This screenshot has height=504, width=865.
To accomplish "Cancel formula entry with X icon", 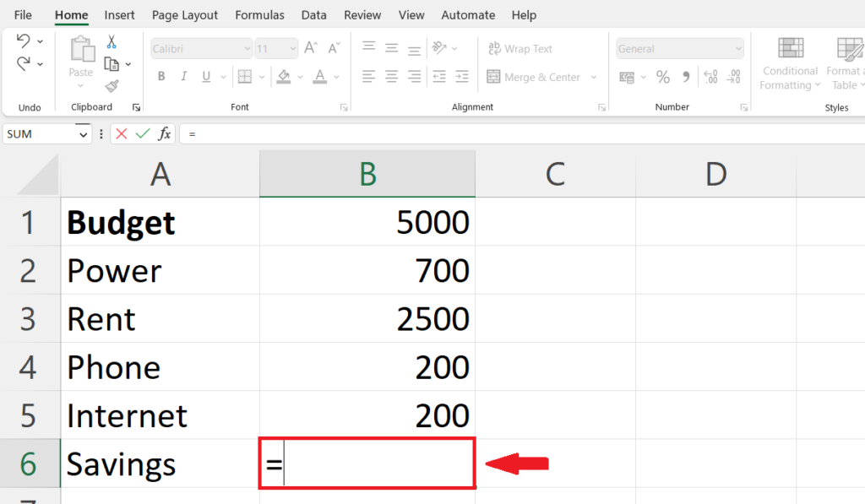I will click(122, 133).
